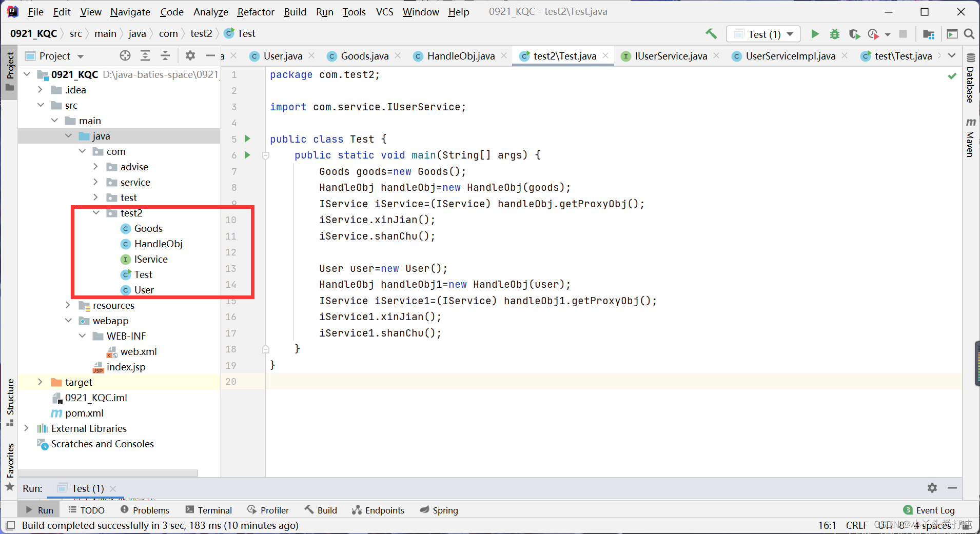Open the Terminal tool window
Image resolution: width=980 pixels, height=534 pixels.
[209, 510]
